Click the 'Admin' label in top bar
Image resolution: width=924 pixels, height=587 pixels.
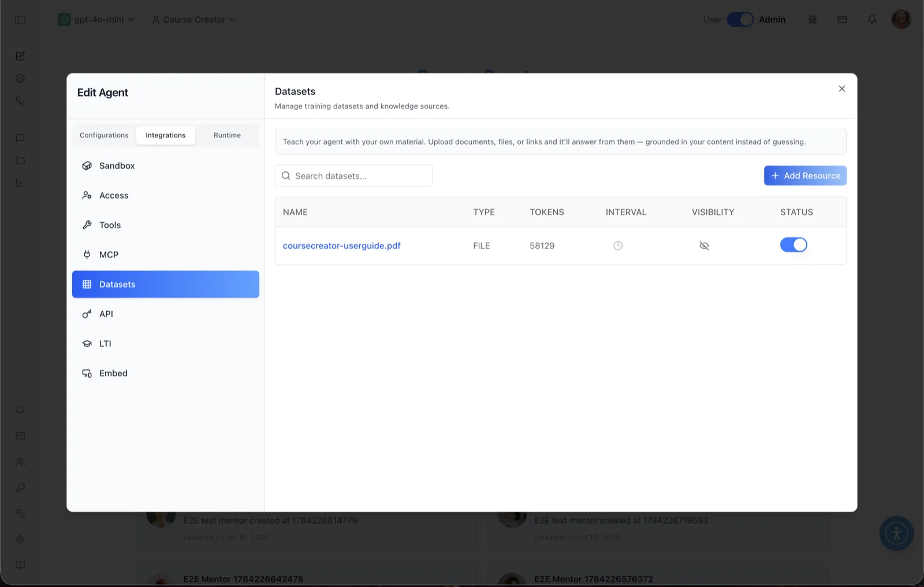(x=772, y=20)
